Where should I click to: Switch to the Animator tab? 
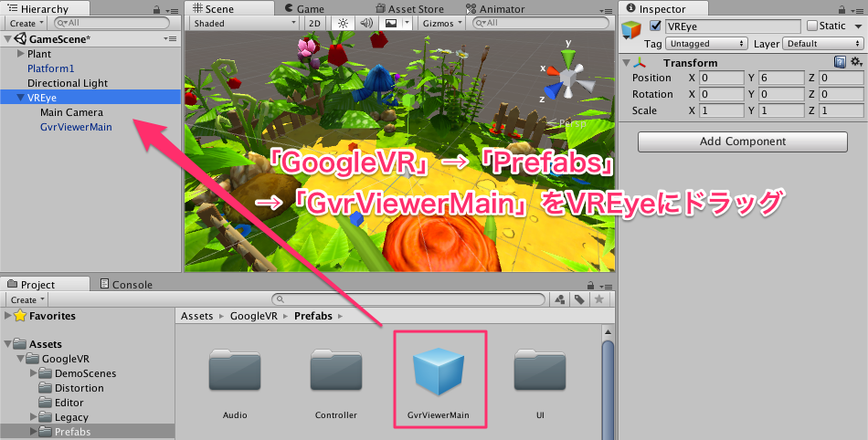[495, 9]
